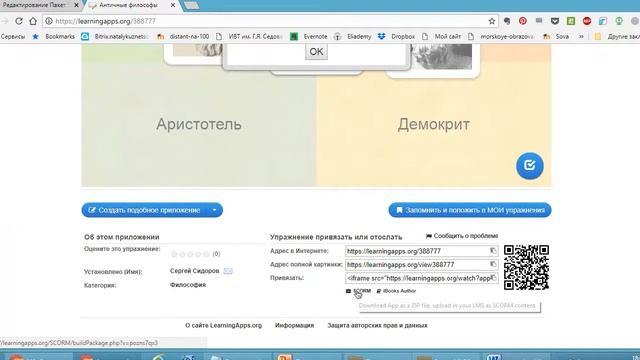Open the Информация footer link

pos(294,325)
